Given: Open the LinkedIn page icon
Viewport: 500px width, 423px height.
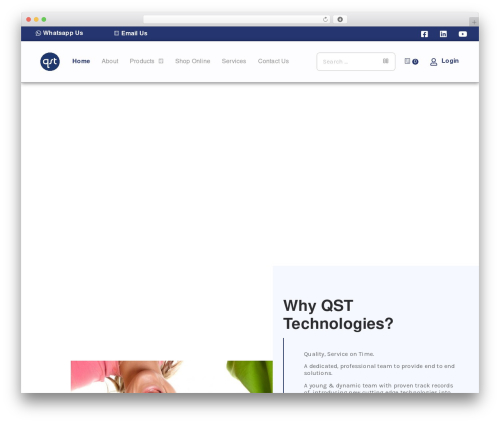Looking at the screenshot, I should [443, 34].
